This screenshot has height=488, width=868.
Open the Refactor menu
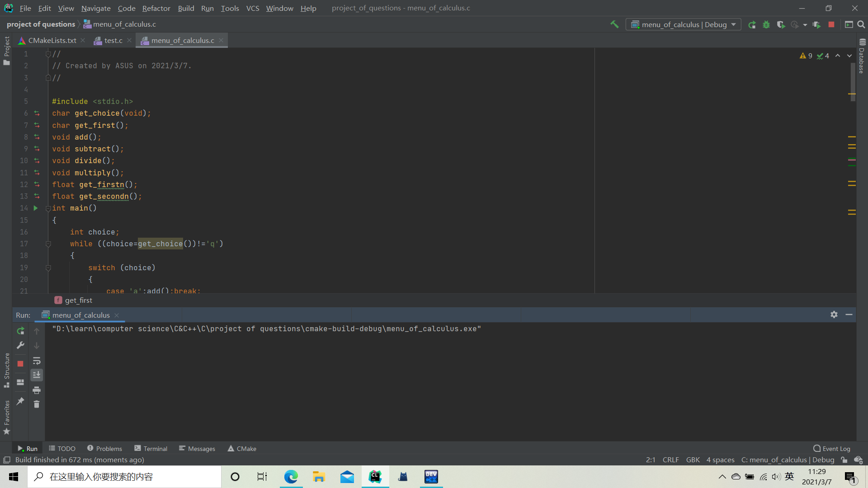(156, 8)
